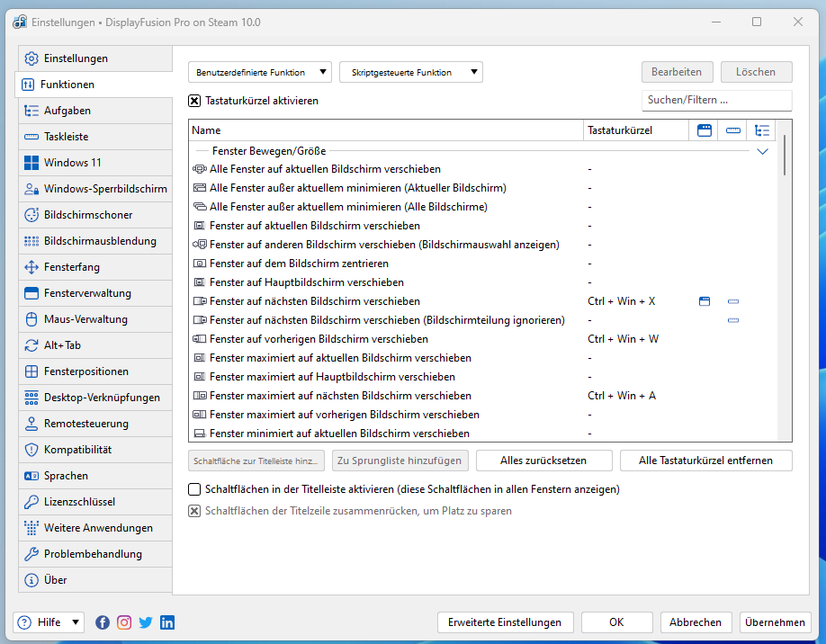Click icon of Fenster minimiert auf aktuellen Bildschirm
826x644 pixels.
pyautogui.click(x=200, y=434)
